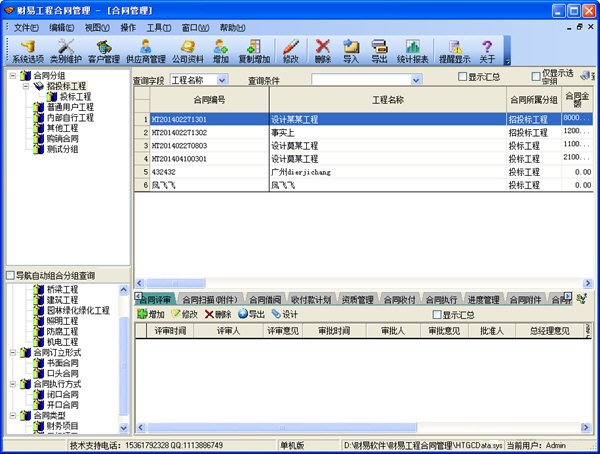Click the contract grid horizontal scrollbar thumb

pos(176,283)
